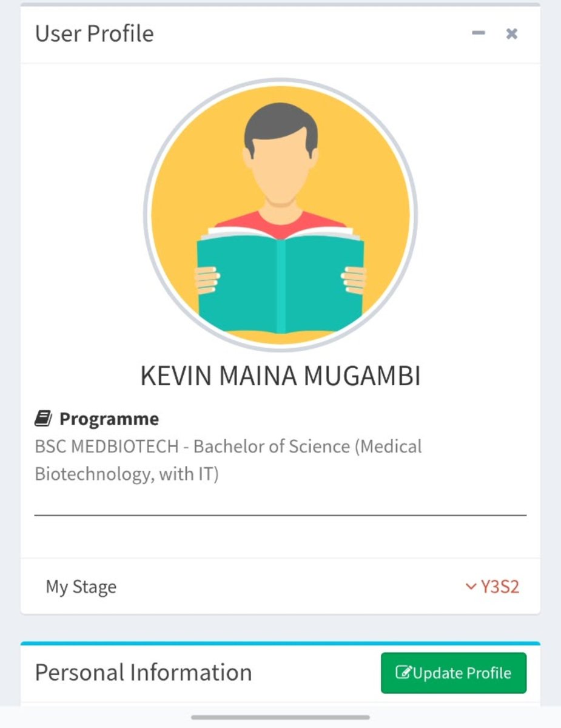Viewport: 561px width, 728px height.
Task: Click the My Stage label text
Action: [81, 587]
